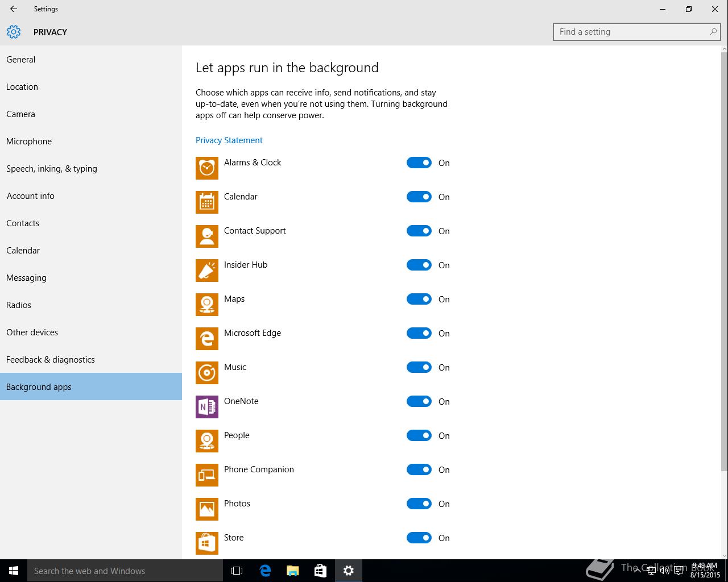The height and width of the screenshot is (582, 728).
Task: Open File Explorer from the taskbar
Action: pyautogui.click(x=292, y=571)
